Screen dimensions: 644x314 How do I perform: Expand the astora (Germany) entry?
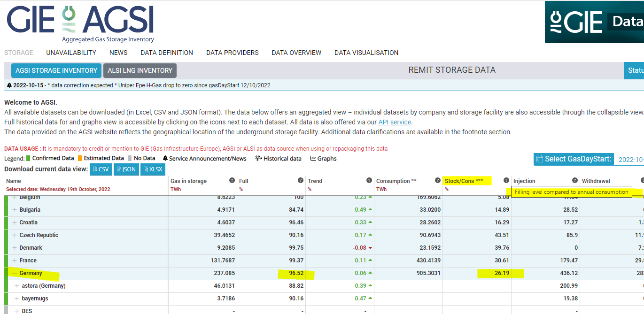tap(17, 286)
